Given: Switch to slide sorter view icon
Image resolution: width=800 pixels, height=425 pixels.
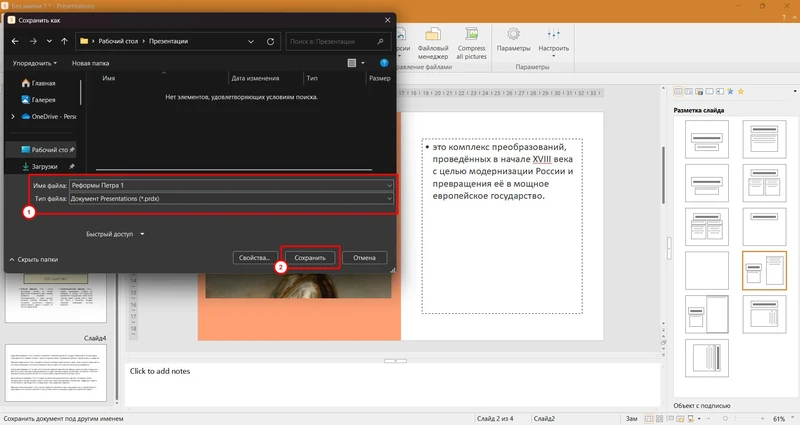Looking at the screenshot, I should pyautogui.click(x=660, y=419).
